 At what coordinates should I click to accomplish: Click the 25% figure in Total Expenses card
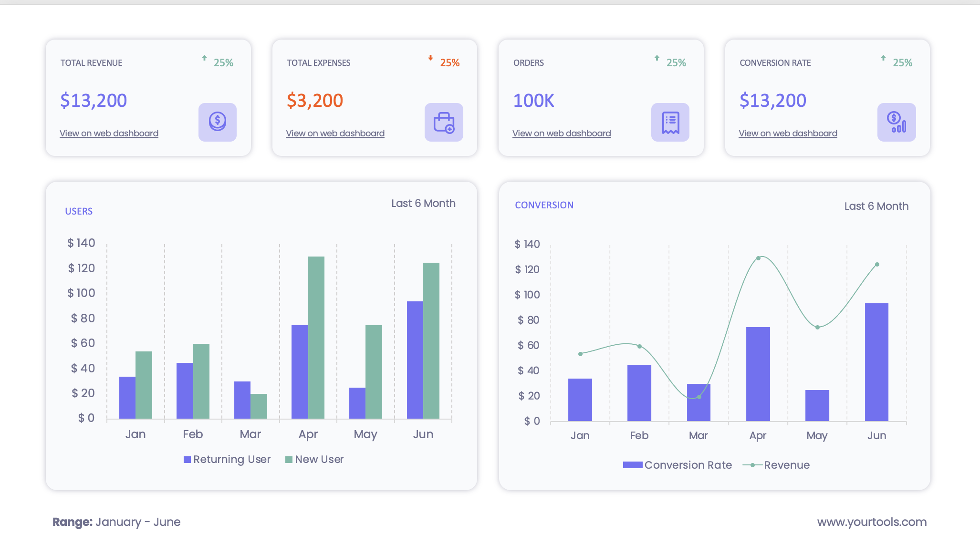(x=450, y=63)
